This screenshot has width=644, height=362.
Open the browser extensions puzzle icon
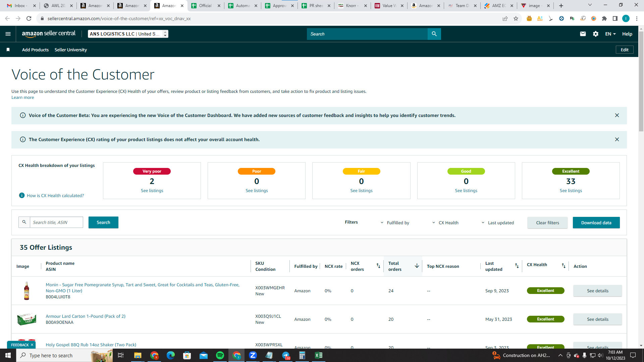click(x=604, y=18)
